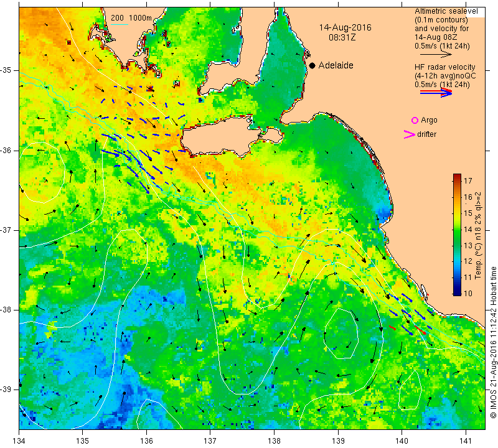This screenshot has height=448, width=498.
Task: Click the '14-Aug 08Z' legend line
Action: 435,37
